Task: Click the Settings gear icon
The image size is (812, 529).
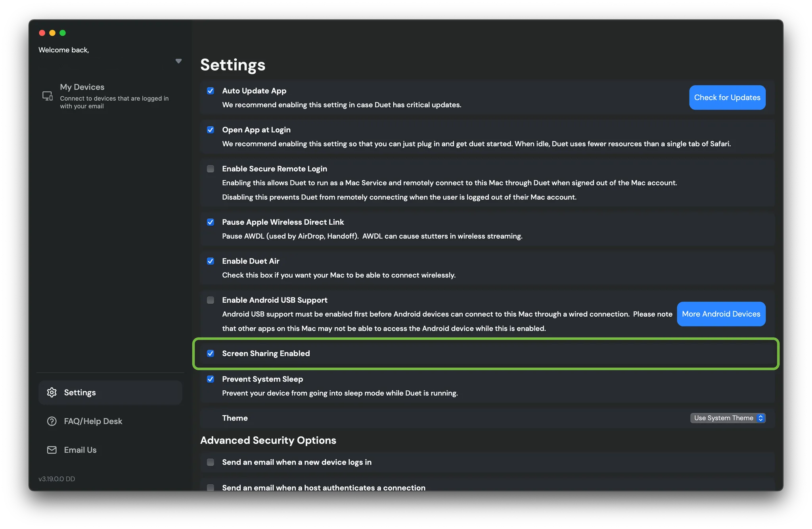Action: (x=52, y=392)
